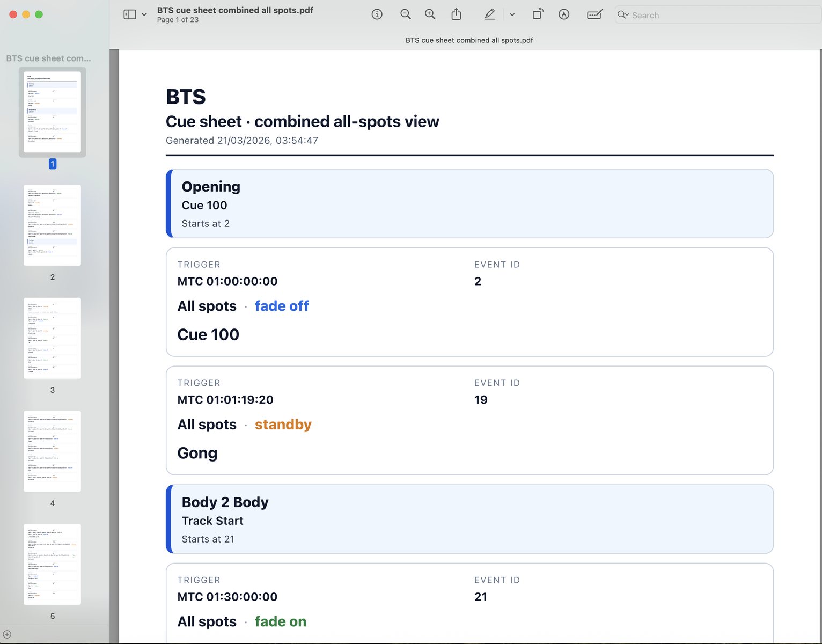
Task: Show the Markup toolbar
Action: tap(564, 14)
